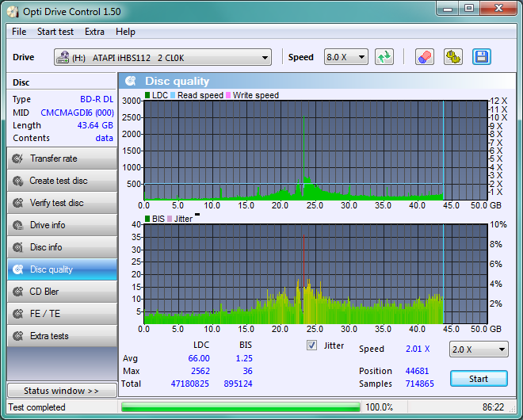Select the CD Bler tab
This screenshot has width=523, height=420.
coord(62,292)
